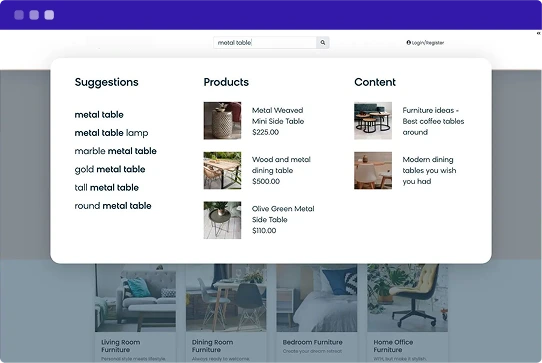
Task: Open the Metal Weaved Mini Side Table title
Action: click(x=278, y=116)
